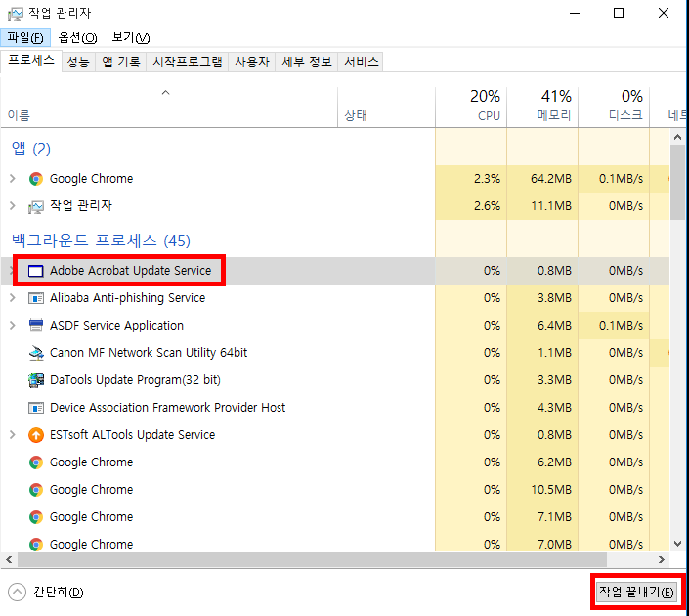Click the 2.6% CPU cell for 작업 관리자
689x616 pixels.
click(471, 205)
